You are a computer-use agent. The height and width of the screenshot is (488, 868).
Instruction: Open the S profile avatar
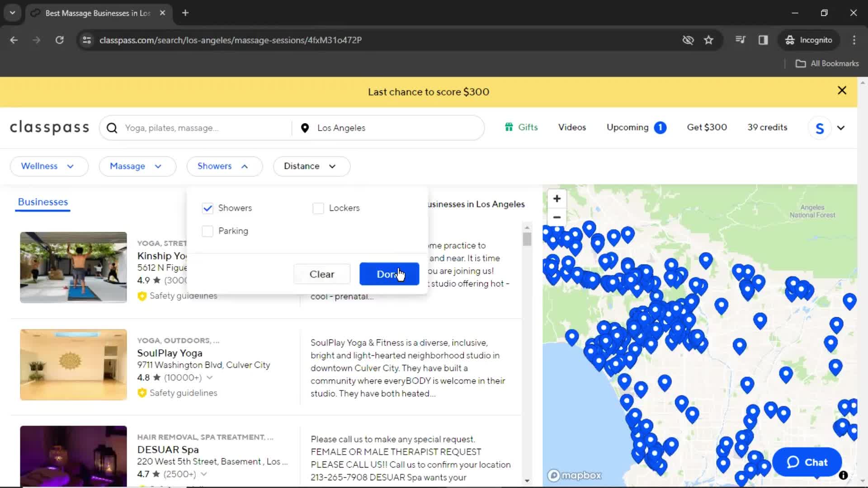820,128
